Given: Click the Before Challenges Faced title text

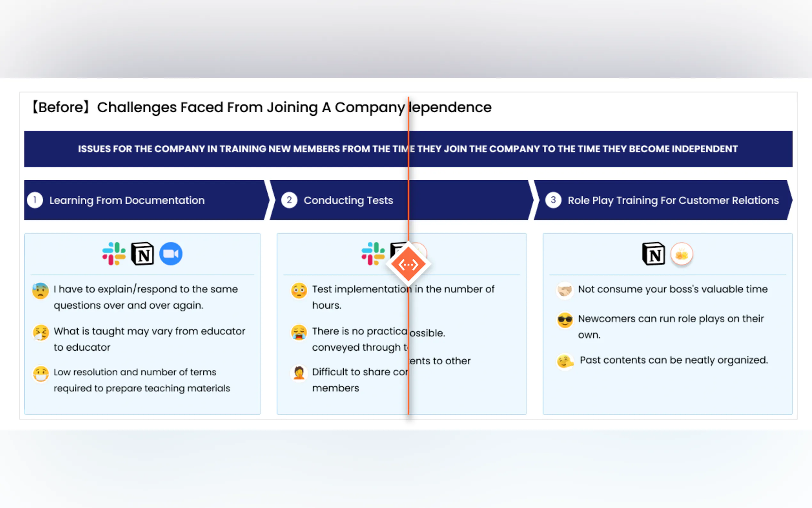Looking at the screenshot, I should [218, 107].
